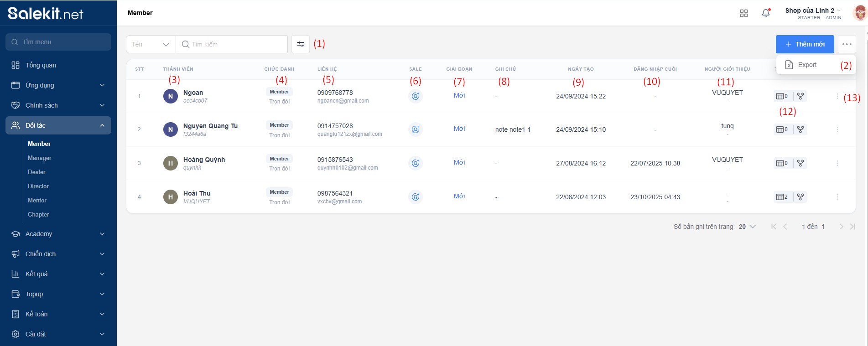Open the Tên search field dropdown
The width and height of the screenshot is (868, 346).
click(151, 44)
